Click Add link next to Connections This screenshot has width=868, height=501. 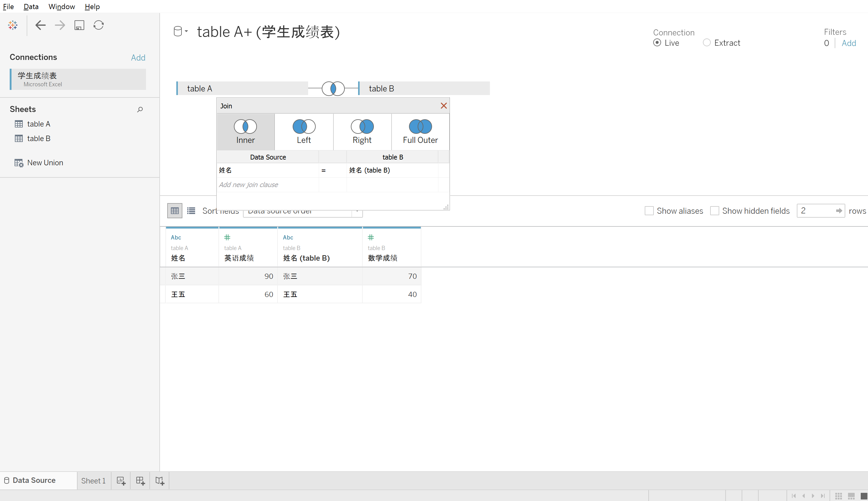tap(138, 58)
